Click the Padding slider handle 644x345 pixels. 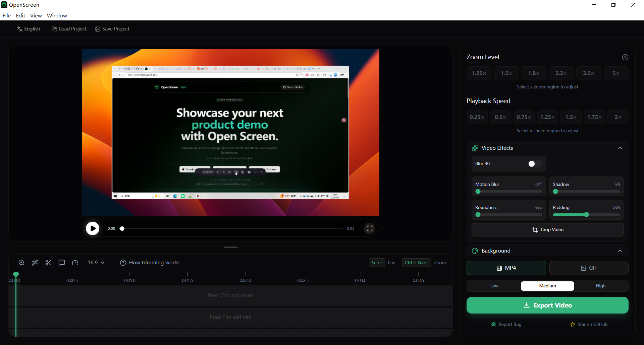click(586, 215)
